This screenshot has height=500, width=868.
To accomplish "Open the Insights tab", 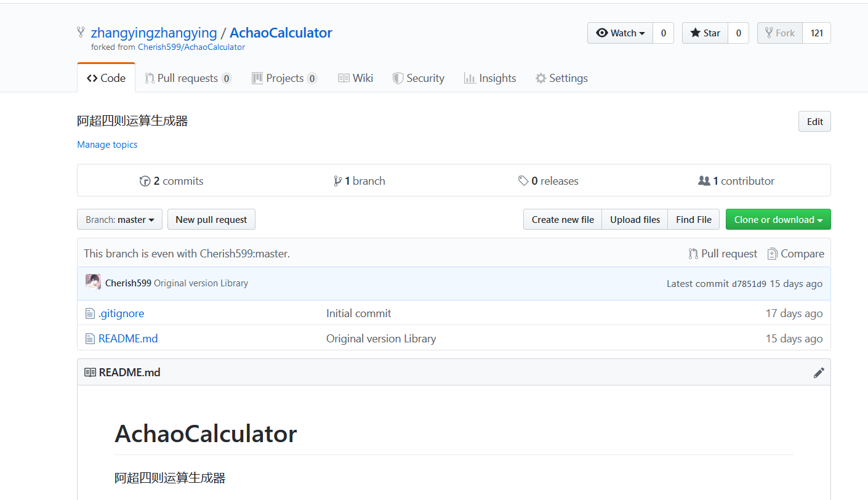I will pos(490,78).
